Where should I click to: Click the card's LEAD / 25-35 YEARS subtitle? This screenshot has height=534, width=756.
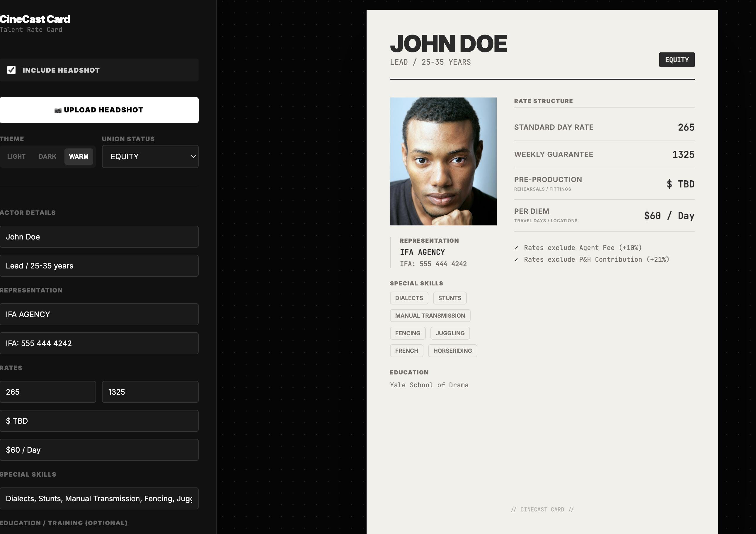click(x=430, y=62)
